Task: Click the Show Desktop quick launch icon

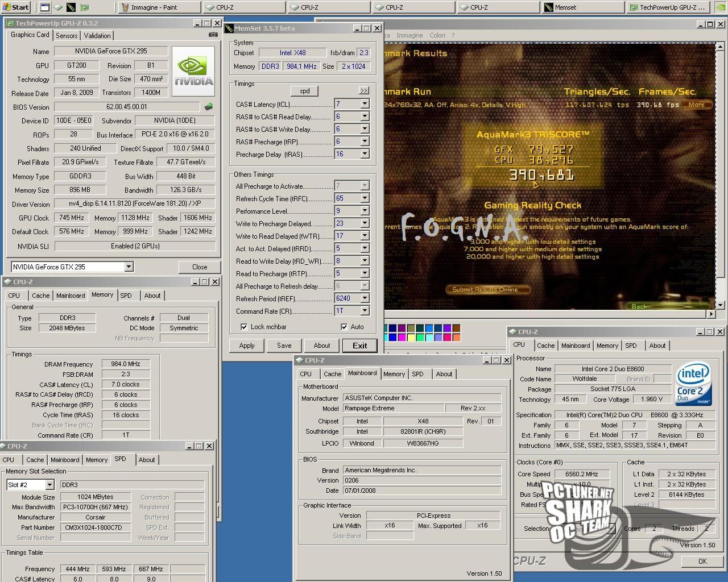Action: [45, 7]
